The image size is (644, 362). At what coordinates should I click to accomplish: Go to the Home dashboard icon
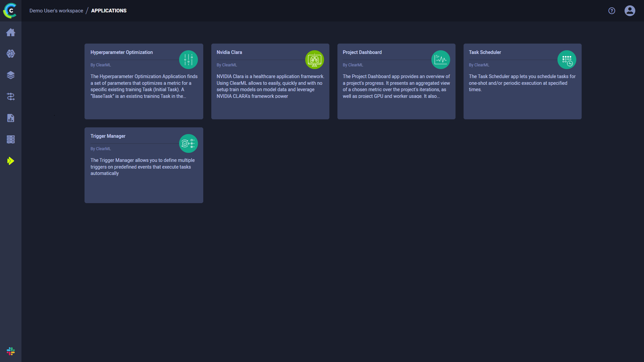(11, 33)
